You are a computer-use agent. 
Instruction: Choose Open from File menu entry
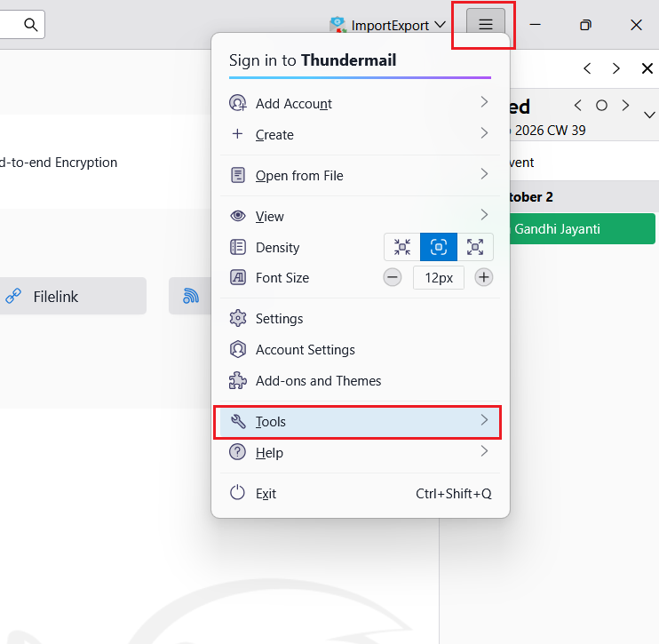tap(360, 175)
